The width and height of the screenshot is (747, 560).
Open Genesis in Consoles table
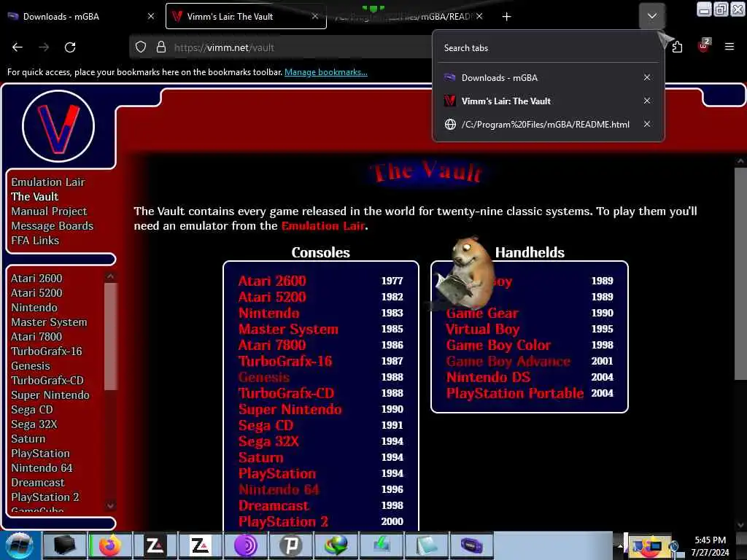coord(264,377)
